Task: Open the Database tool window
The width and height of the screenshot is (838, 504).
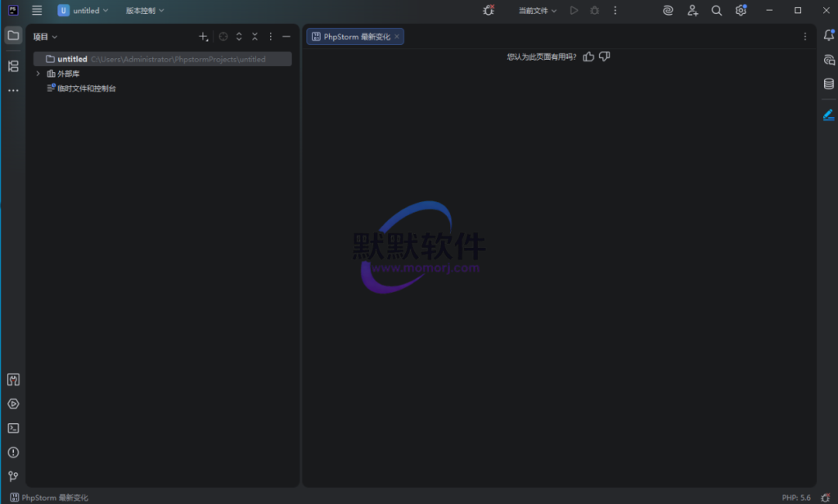Action: pyautogui.click(x=829, y=84)
